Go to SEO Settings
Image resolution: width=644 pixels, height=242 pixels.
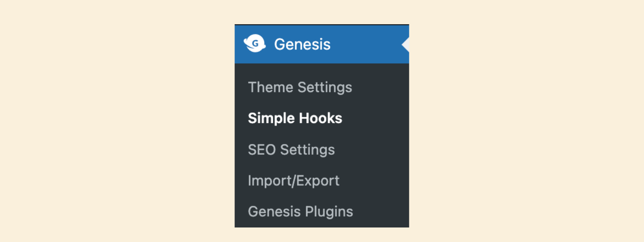(x=291, y=150)
